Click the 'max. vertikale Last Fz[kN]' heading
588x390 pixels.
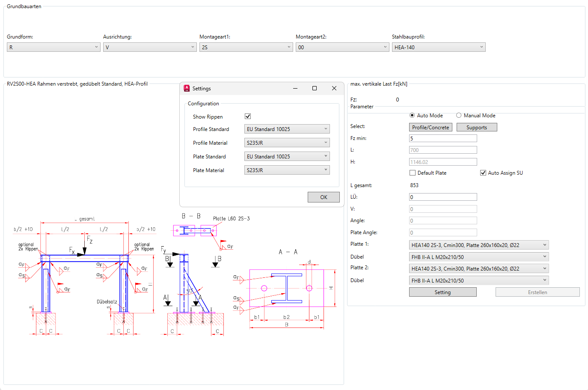[379, 84]
